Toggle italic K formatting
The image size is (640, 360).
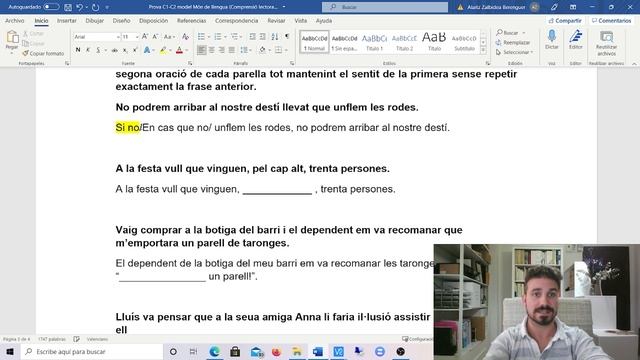(88, 50)
